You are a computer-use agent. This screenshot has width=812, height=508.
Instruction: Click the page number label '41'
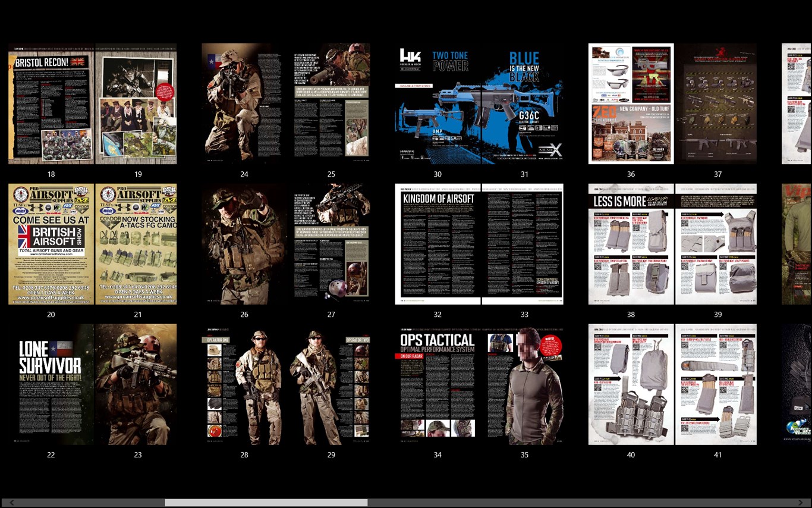pos(718,455)
